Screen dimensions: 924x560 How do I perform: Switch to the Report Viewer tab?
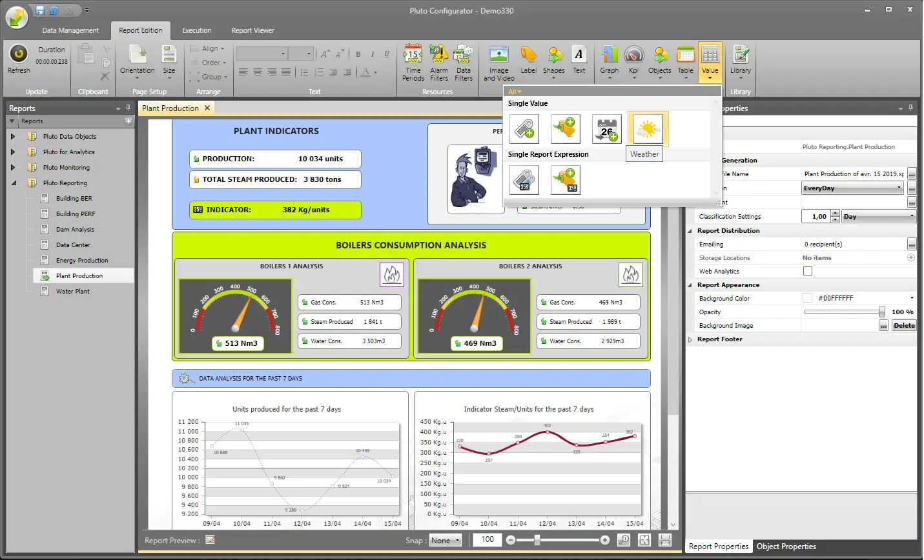click(253, 30)
